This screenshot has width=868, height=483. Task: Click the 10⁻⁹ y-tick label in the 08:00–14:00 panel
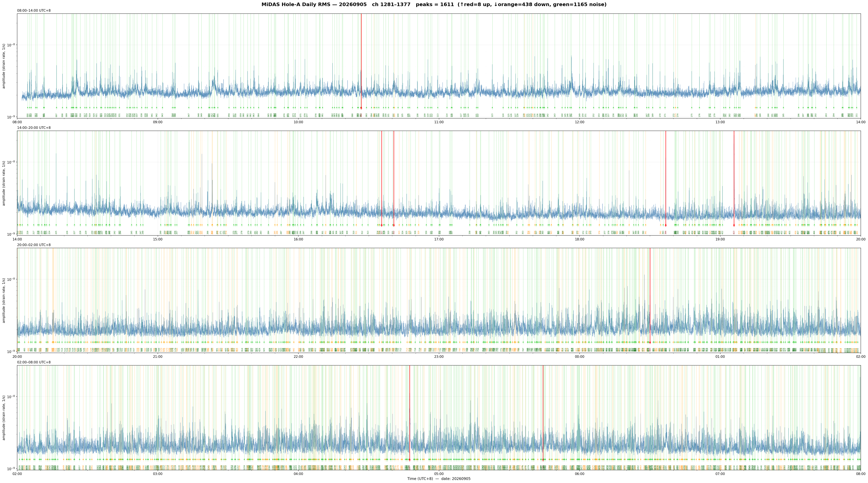click(x=11, y=117)
